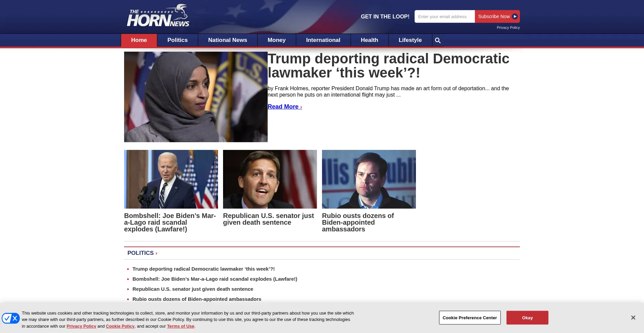
Task: Click the Subscribe Now button
Action: coord(493,16)
